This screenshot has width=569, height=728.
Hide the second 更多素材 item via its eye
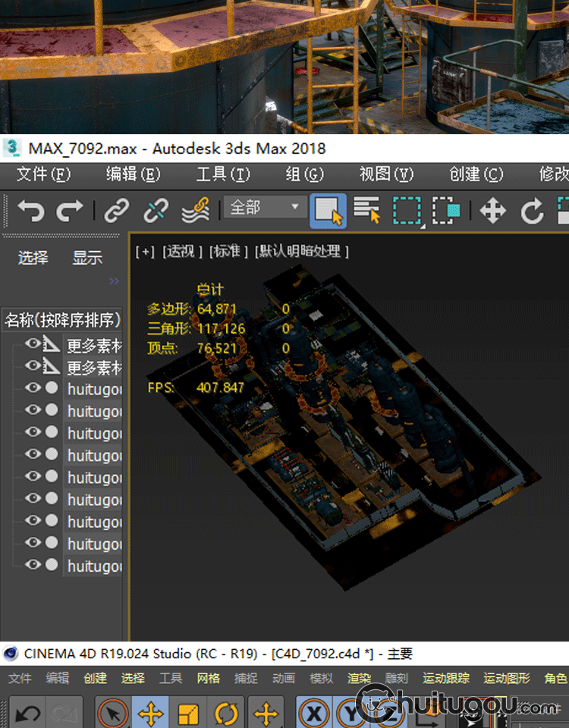click(x=33, y=366)
